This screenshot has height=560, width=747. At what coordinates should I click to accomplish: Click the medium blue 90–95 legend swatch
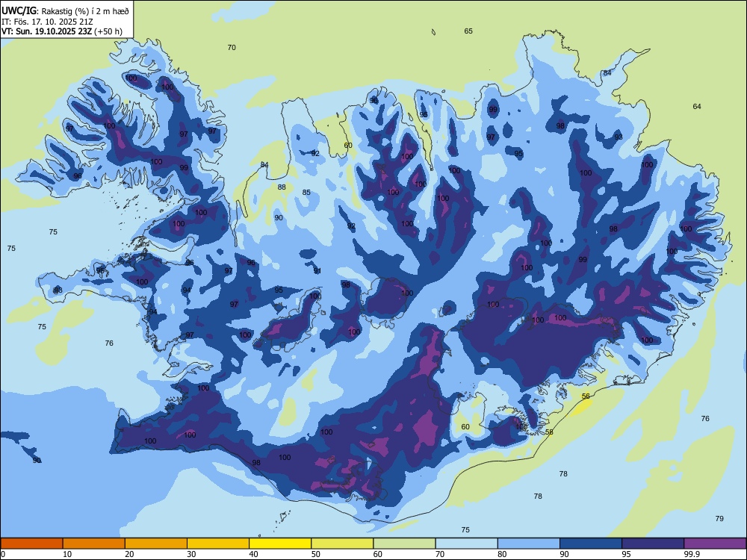pos(591,544)
